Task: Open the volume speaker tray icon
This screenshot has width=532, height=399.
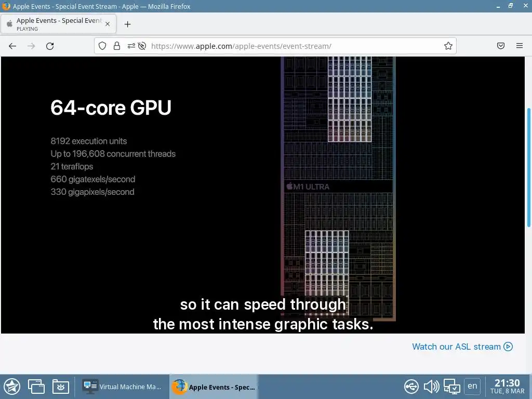Action: pos(431,387)
